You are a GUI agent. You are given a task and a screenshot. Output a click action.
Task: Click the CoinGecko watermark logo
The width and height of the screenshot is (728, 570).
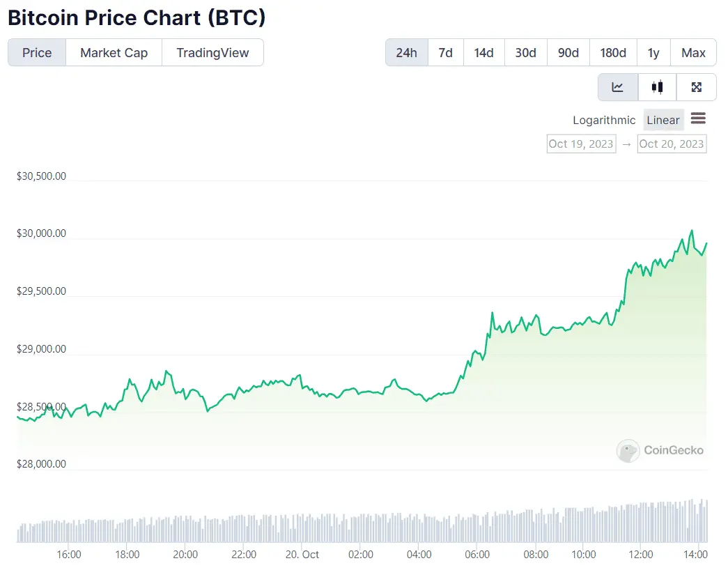[x=660, y=451]
